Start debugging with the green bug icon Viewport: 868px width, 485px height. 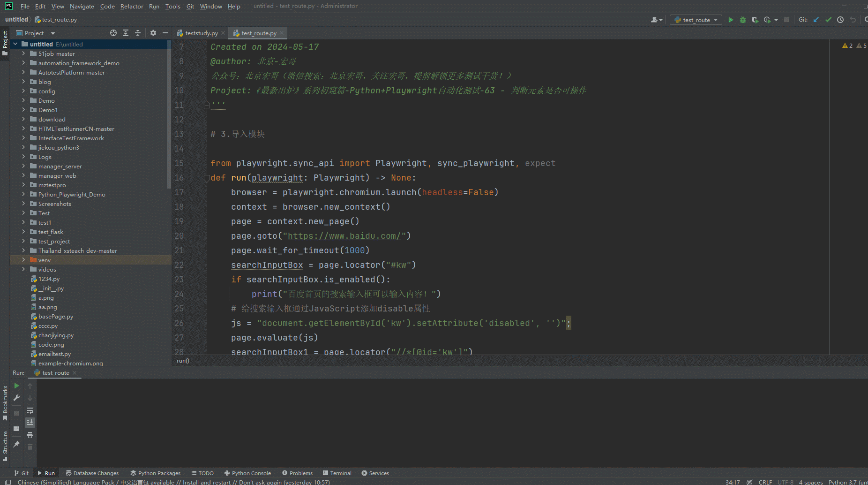click(x=743, y=20)
